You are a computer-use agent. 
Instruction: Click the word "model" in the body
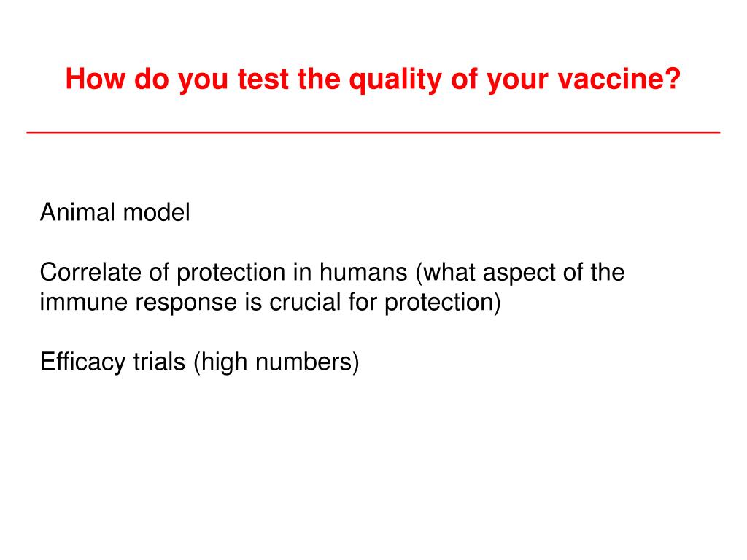coord(156,212)
